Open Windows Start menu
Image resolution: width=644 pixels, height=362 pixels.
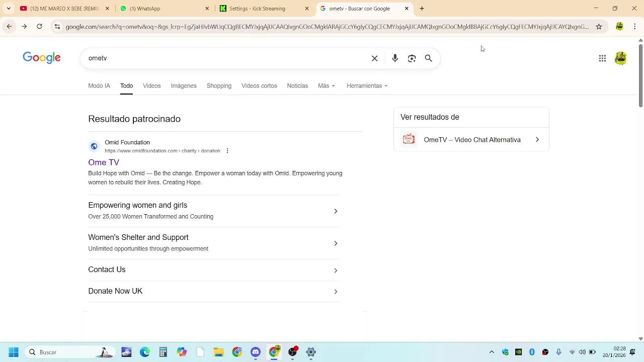(14, 352)
